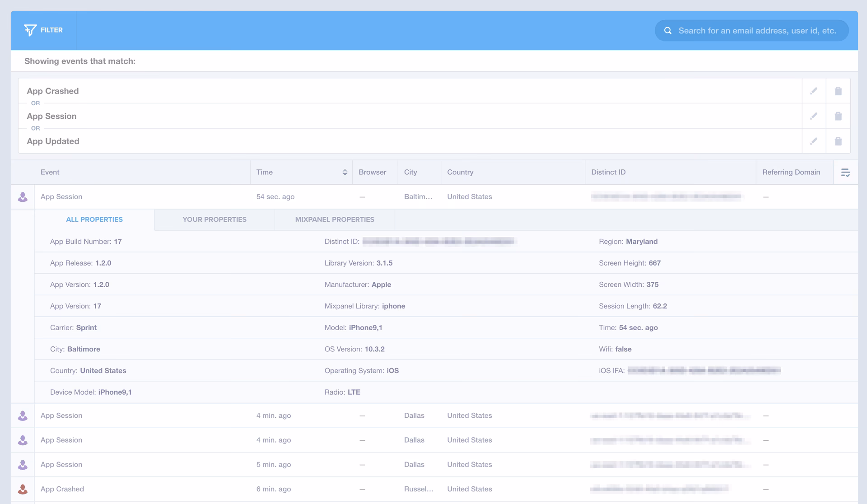Open the column chooser icon
The image size is (867, 504).
tap(845, 173)
